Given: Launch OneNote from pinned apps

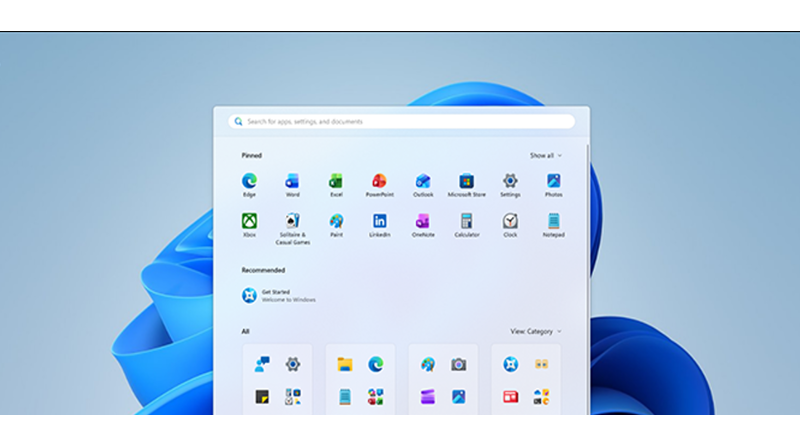Looking at the screenshot, I should [423, 225].
